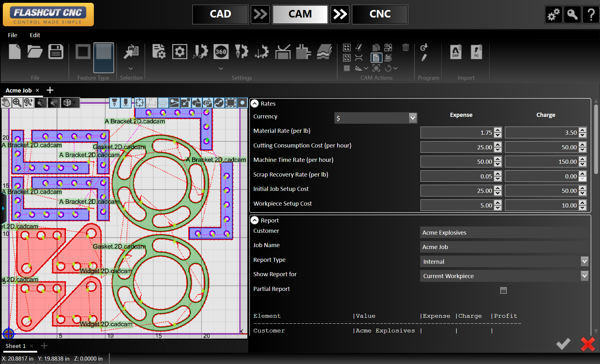Click the zoom in magnifier tool
This screenshot has width=600, height=364.
click(17, 102)
